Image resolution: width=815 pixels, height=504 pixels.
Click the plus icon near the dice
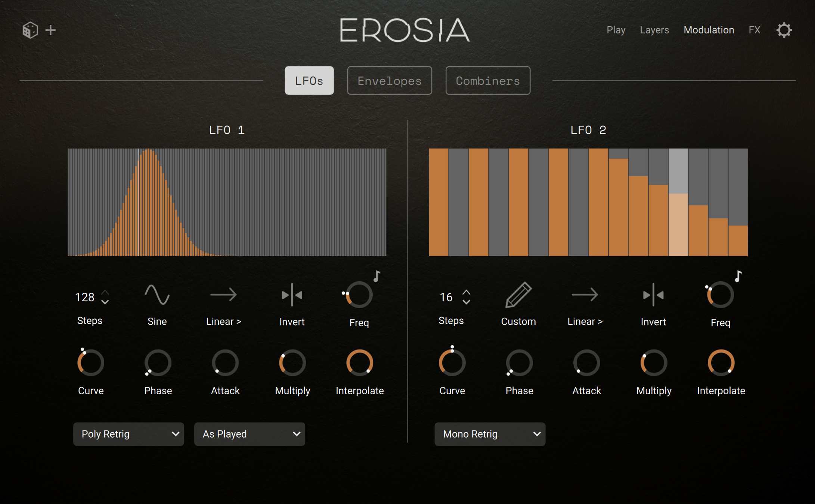(x=50, y=30)
